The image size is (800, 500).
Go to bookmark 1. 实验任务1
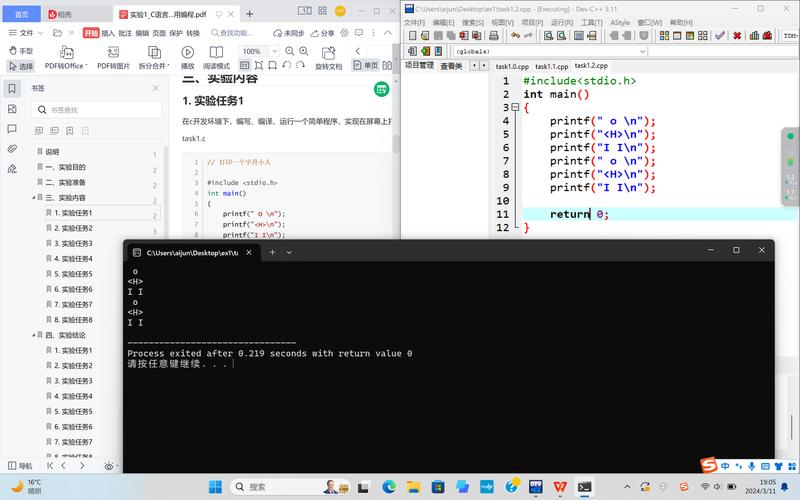pos(76,213)
